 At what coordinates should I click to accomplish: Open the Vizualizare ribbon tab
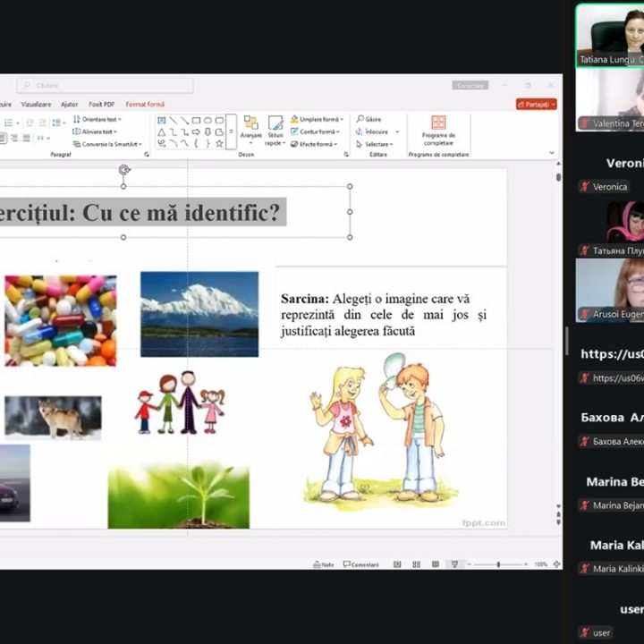(x=37, y=105)
